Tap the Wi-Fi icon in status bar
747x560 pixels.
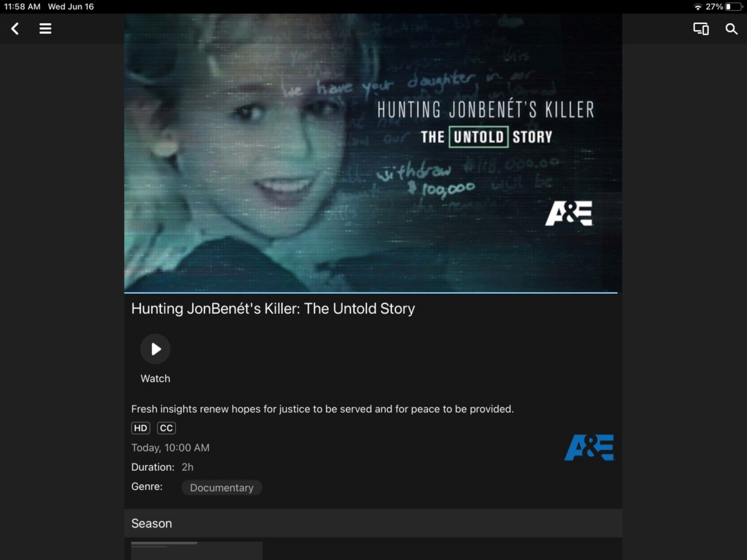pos(697,7)
